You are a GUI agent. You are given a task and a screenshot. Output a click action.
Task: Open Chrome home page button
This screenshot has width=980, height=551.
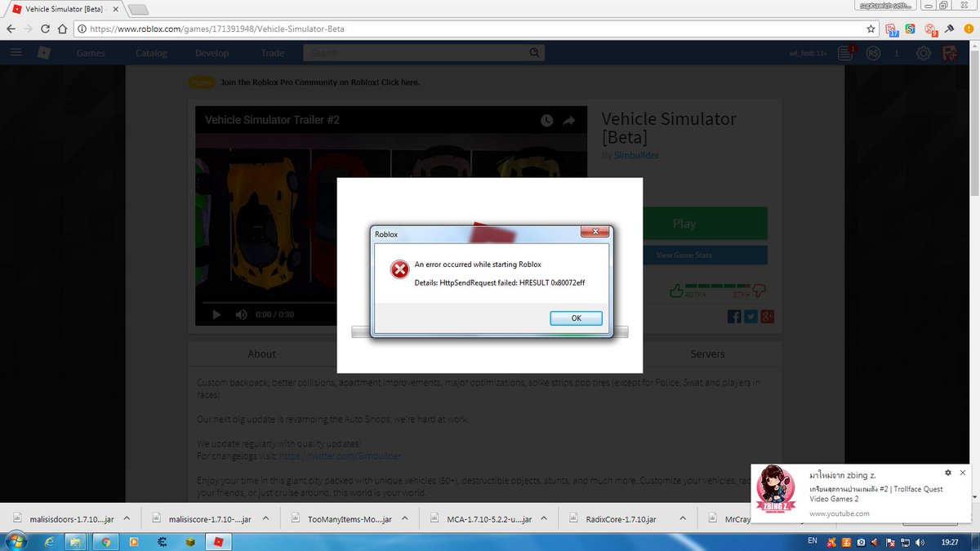coord(62,29)
